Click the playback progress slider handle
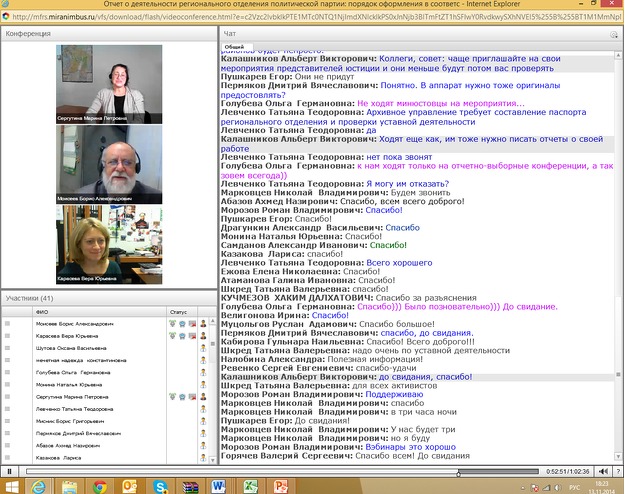Image resolution: width=625 pixels, height=494 pixels. (x=458, y=473)
